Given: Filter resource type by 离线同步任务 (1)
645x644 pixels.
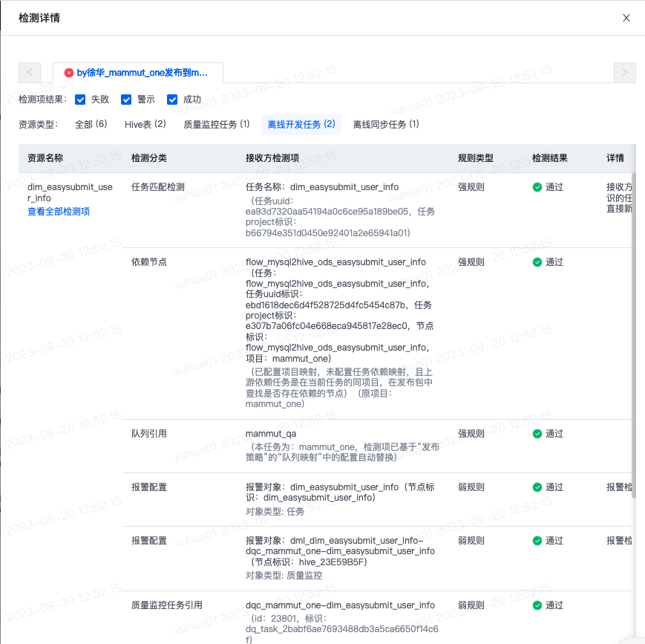Looking at the screenshot, I should coord(386,124).
